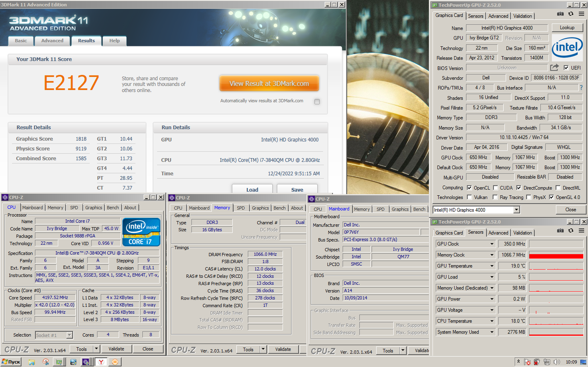
Task: Open Memory Clock sensor dropdown
Action: click(x=492, y=255)
